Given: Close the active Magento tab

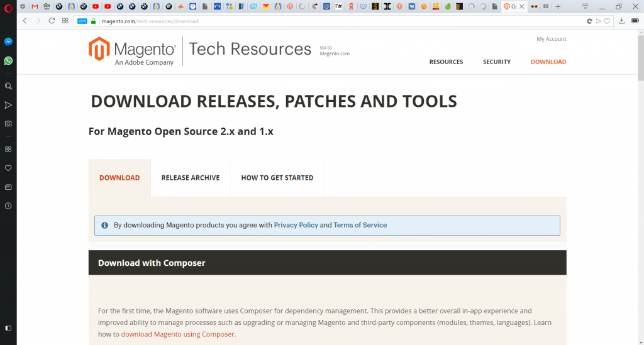Looking at the screenshot, I should pos(521,6).
